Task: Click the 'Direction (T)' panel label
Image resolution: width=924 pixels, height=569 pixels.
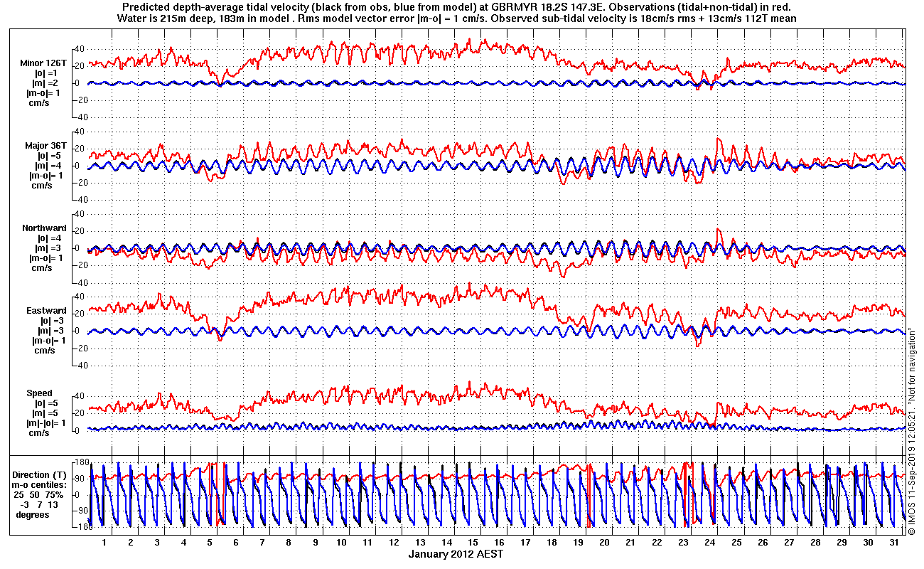Action: click(x=41, y=474)
